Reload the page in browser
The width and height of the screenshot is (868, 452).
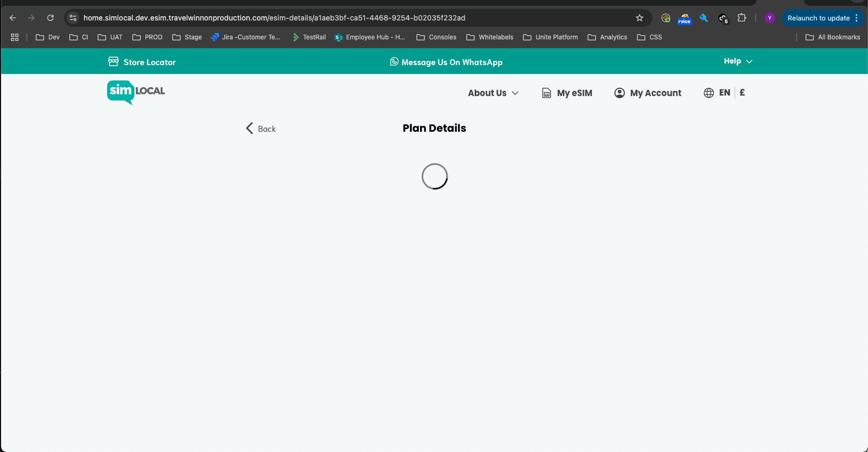pyautogui.click(x=50, y=18)
